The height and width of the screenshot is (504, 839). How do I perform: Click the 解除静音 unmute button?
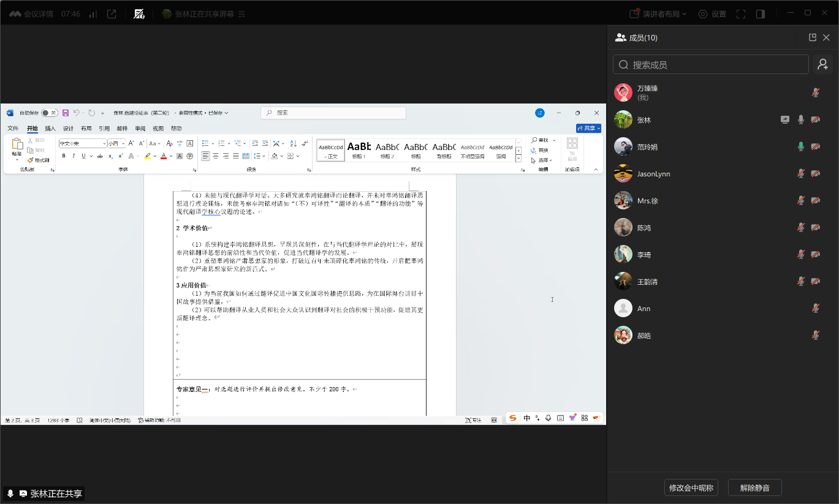tap(754, 487)
